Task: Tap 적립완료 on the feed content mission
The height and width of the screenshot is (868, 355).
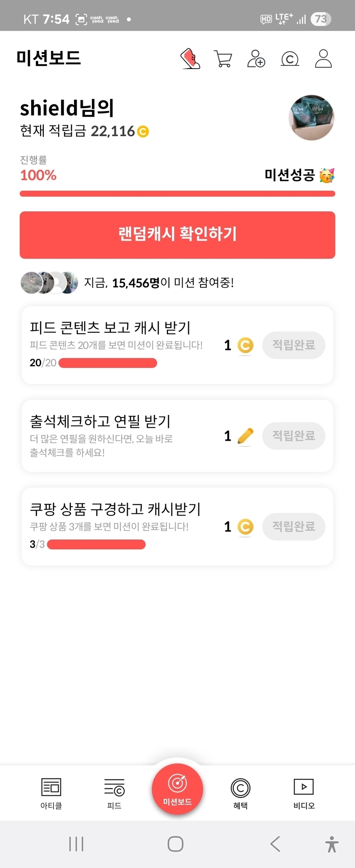Action: (x=293, y=345)
